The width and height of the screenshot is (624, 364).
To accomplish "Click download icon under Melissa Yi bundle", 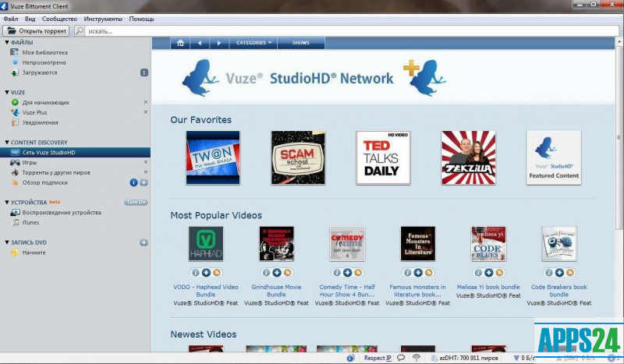I will coord(489,273).
